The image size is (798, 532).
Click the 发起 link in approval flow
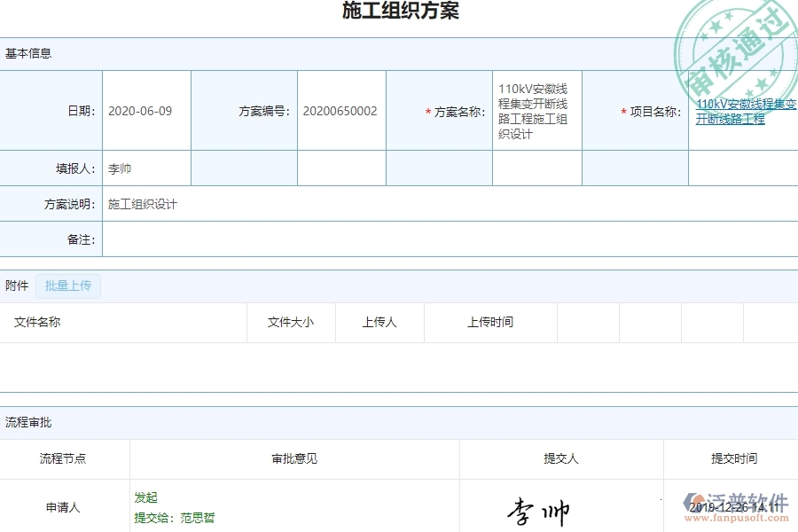point(146,497)
